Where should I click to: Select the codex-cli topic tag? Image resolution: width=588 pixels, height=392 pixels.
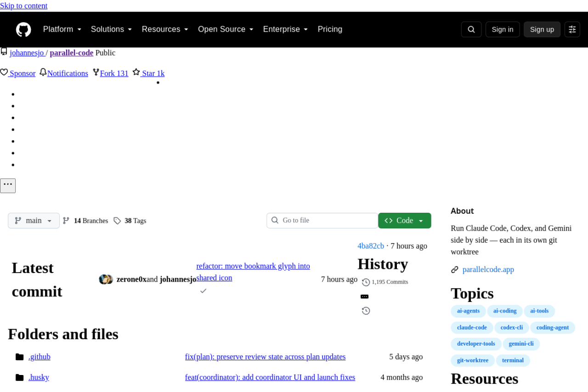coord(512,328)
